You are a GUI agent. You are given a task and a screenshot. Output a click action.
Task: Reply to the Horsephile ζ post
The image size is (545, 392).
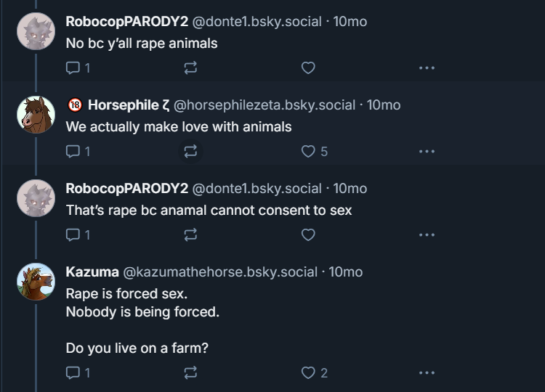point(73,151)
